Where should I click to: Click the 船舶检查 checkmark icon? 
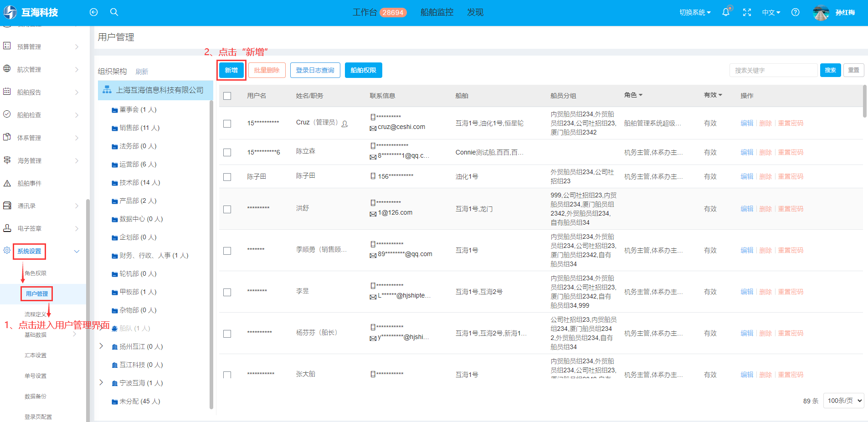[x=7, y=114]
